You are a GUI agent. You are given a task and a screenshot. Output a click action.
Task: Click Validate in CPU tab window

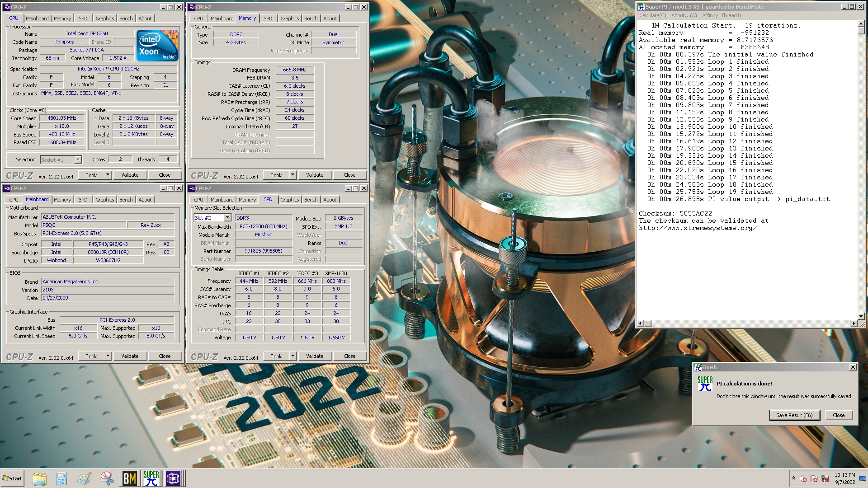coord(130,175)
